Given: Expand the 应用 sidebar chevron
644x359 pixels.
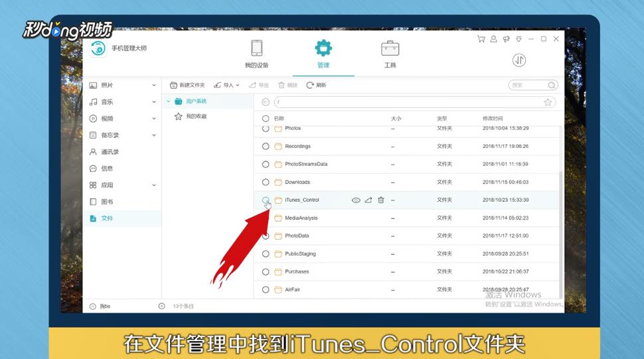Looking at the screenshot, I should 154,185.
